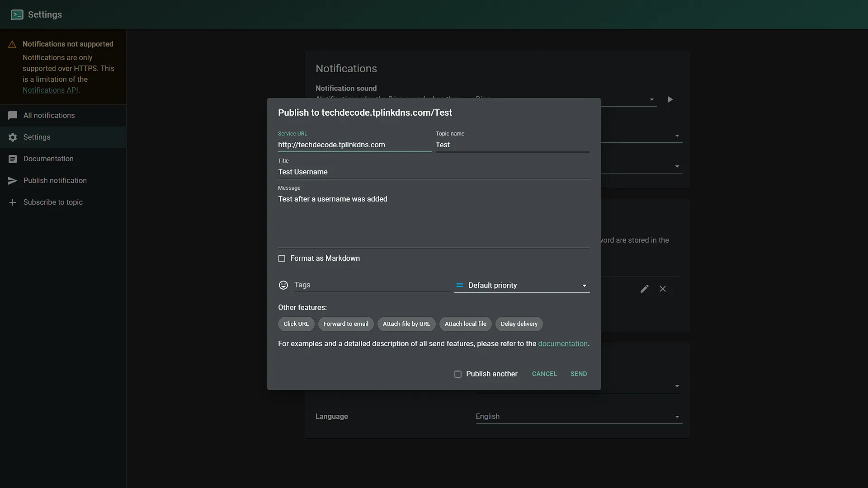This screenshot has height=488, width=868.
Task: Click the plus icon for Subscribe to topic
Action: [13, 202]
